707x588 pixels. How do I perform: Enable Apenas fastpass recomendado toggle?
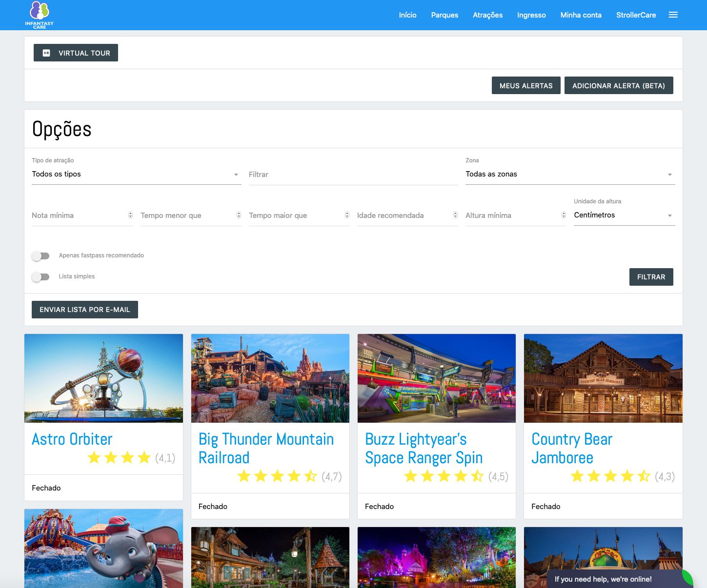pyautogui.click(x=41, y=256)
